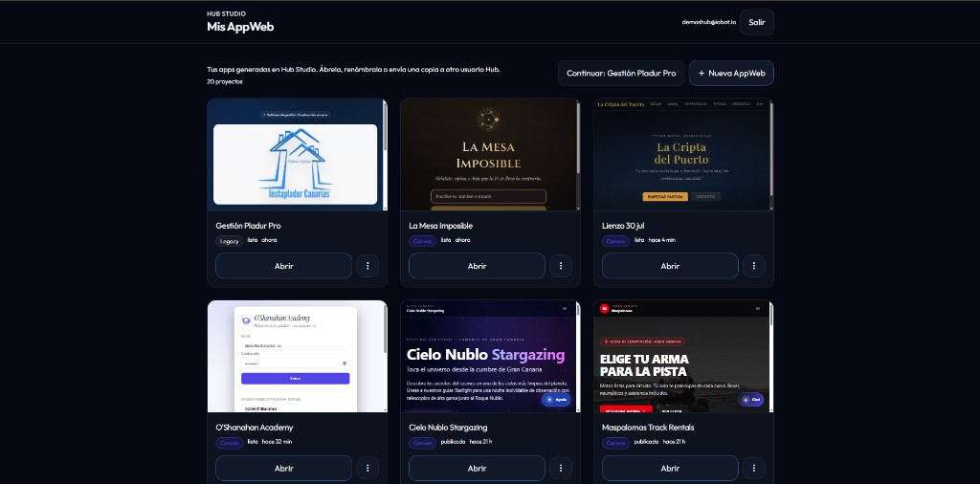Click the O'Shanahan Academy project title
980x484 pixels.
click(x=255, y=428)
